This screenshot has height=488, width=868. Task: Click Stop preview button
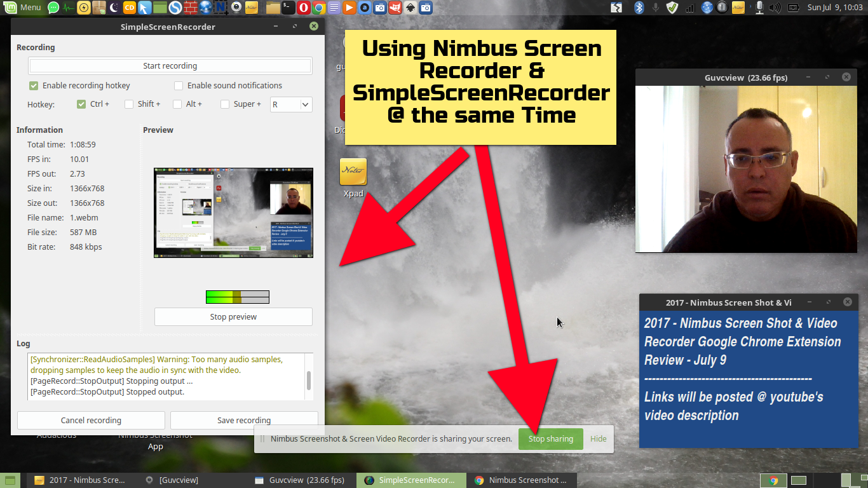click(x=233, y=316)
